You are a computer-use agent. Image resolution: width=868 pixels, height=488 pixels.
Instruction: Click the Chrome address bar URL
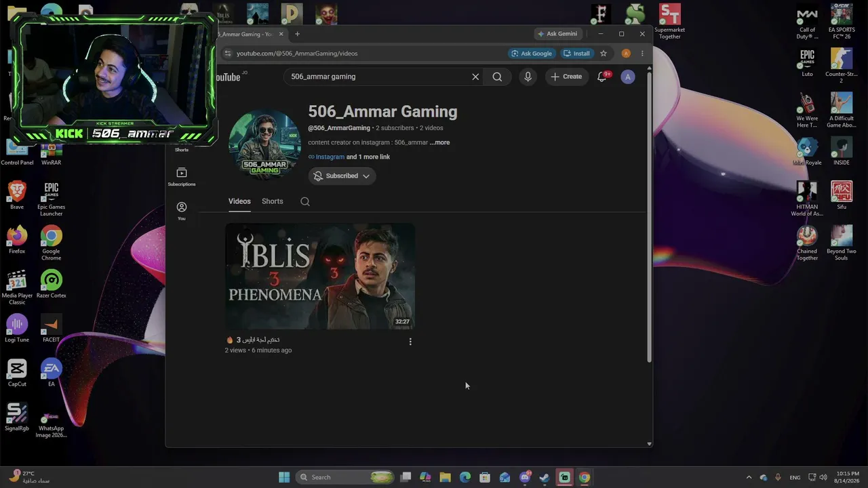coord(297,54)
